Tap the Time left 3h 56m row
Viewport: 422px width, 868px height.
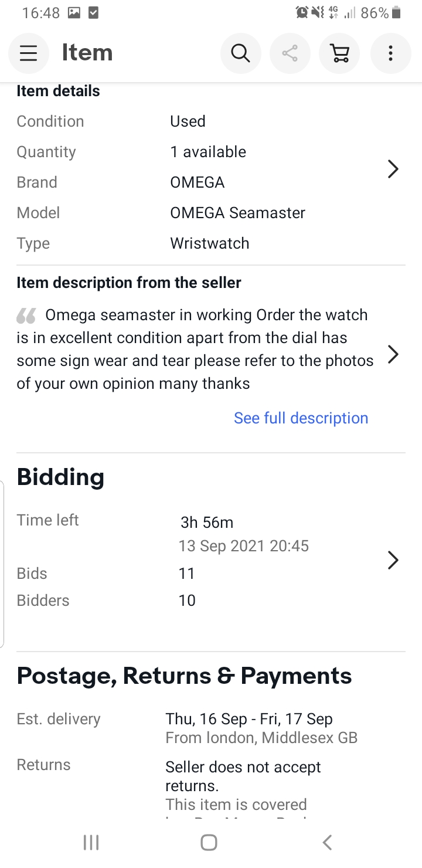click(x=206, y=522)
